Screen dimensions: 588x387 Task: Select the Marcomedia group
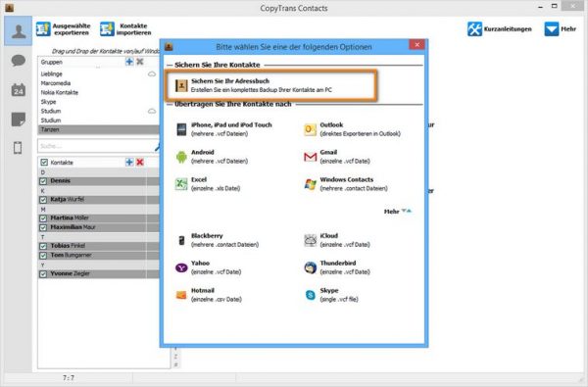(x=98, y=83)
